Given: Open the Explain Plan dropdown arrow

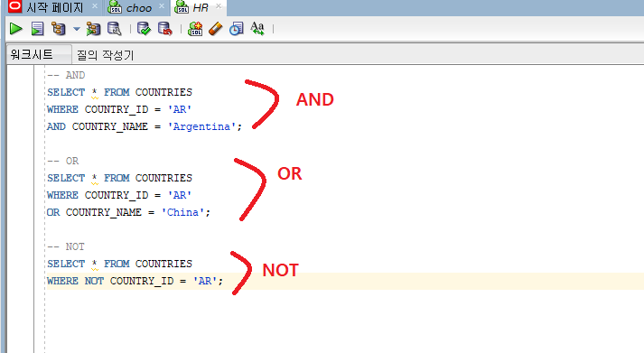Looking at the screenshot, I should [x=77, y=29].
